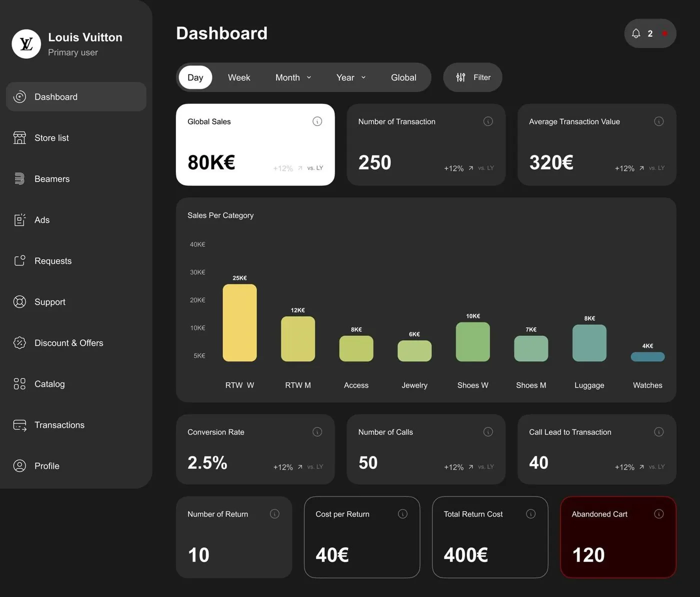The image size is (700, 597).
Task: Click the Catalog grid icon
Action: (x=19, y=383)
